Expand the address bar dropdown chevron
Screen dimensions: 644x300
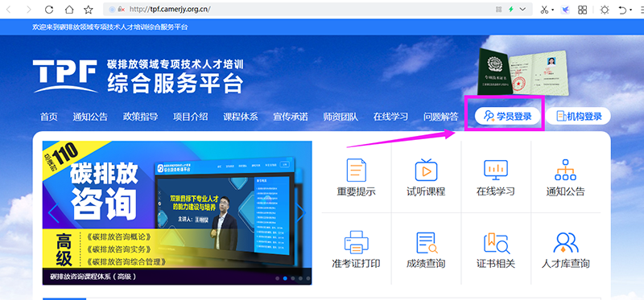(522, 9)
